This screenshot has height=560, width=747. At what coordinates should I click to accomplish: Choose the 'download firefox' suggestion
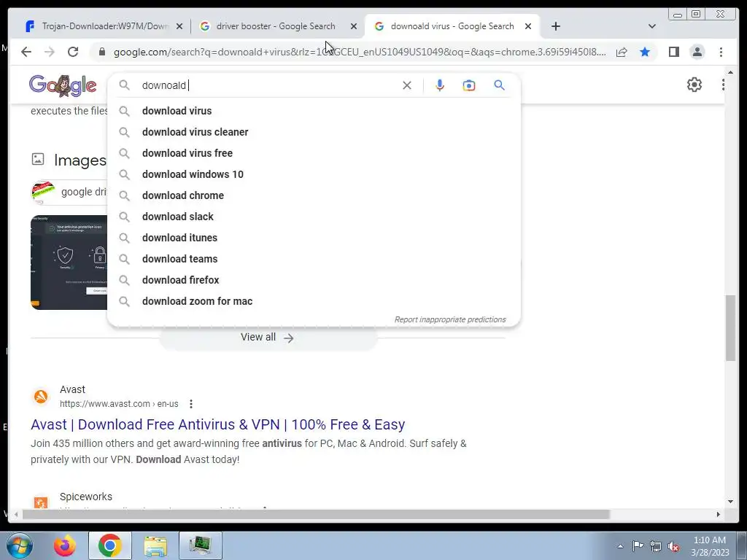pos(314,280)
